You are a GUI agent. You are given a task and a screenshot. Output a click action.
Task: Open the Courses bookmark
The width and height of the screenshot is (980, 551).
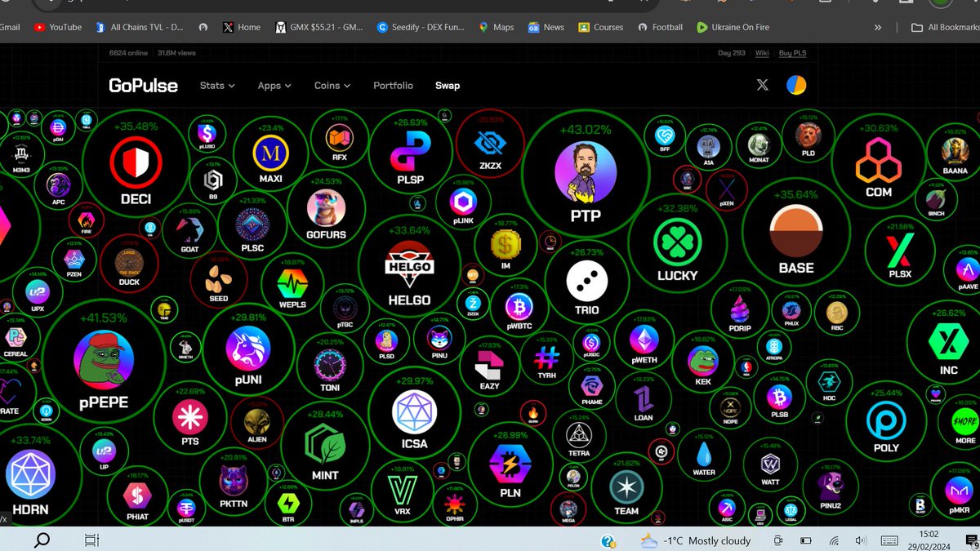point(600,27)
